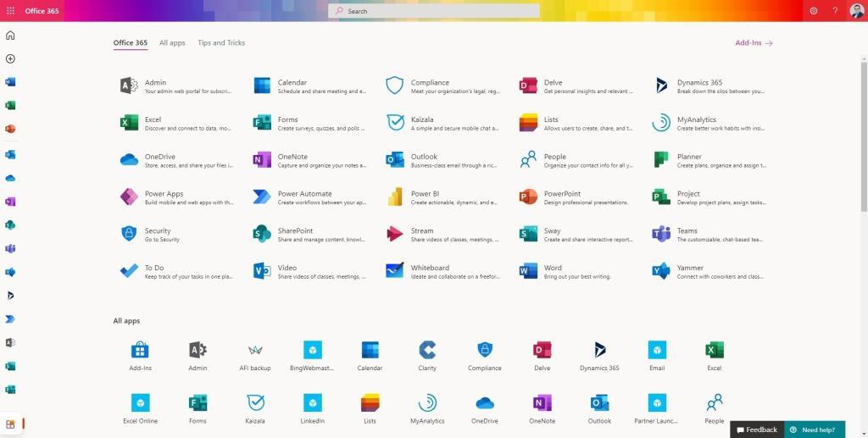Go to Home in the left sidebar
Image resolution: width=868 pixels, height=438 pixels.
coord(10,36)
